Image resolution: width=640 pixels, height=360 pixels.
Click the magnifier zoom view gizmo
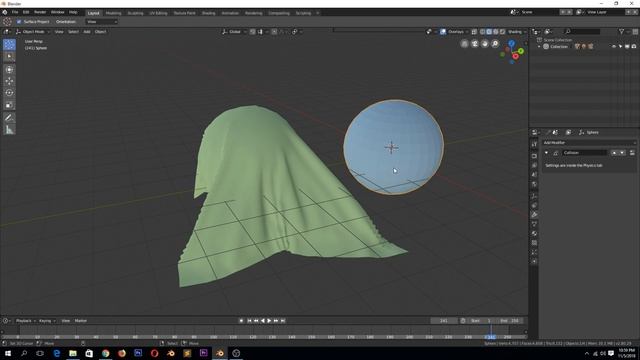tap(495, 44)
